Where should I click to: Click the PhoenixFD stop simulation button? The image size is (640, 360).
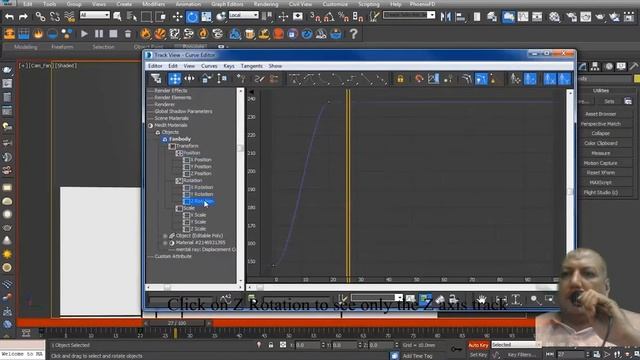(x=113, y=34)
